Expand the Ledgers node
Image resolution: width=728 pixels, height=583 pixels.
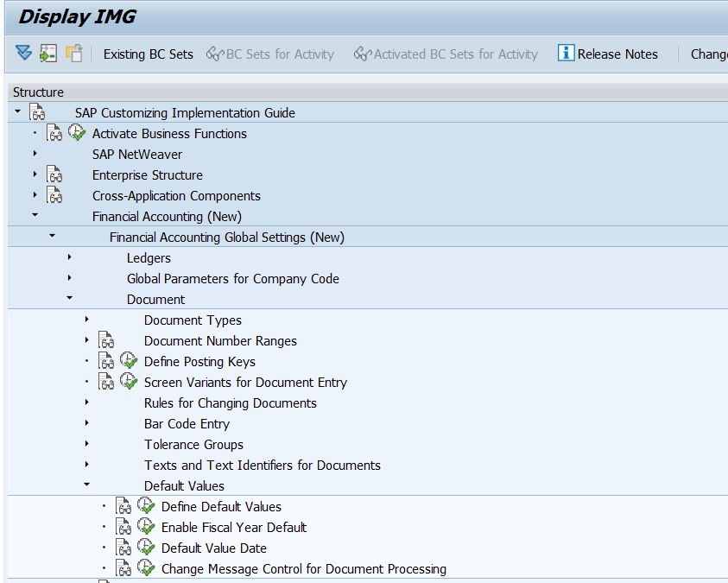[70, 257]
